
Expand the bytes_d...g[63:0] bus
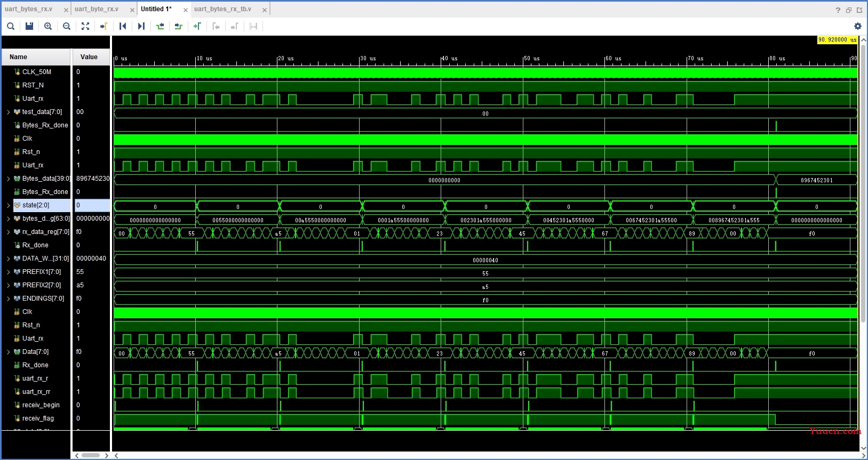pos(8,219)
